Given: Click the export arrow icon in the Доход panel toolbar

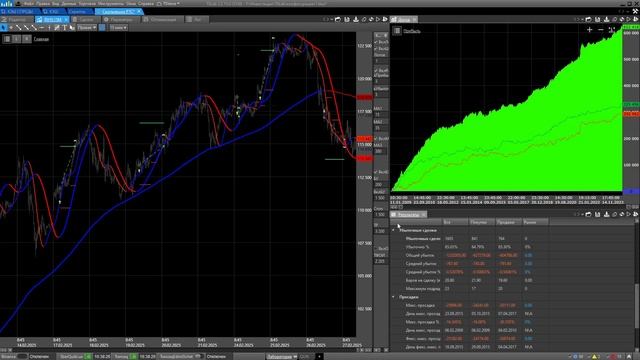Looking at the screenshot, I should coord(607,19).
